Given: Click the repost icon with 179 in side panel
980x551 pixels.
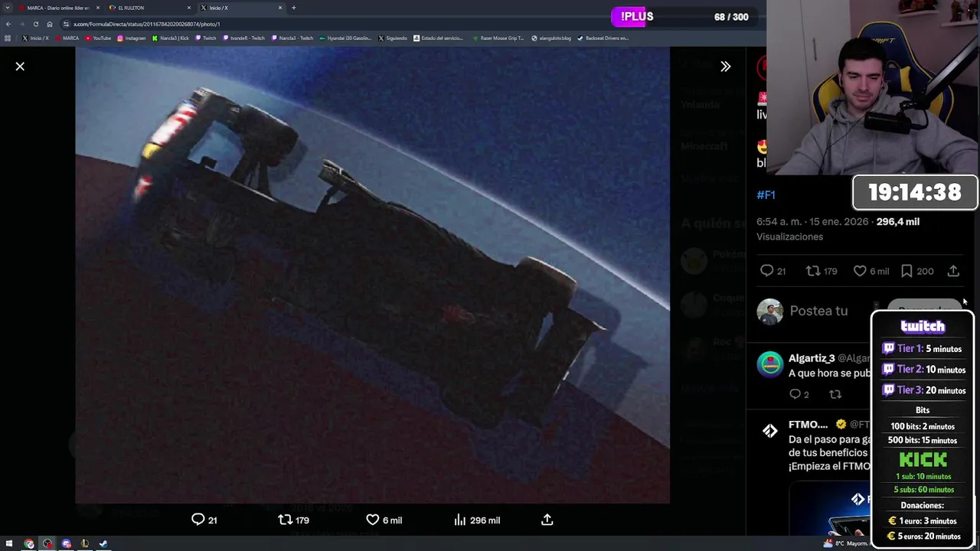Looking at the screenshot, I should point(822,271).
